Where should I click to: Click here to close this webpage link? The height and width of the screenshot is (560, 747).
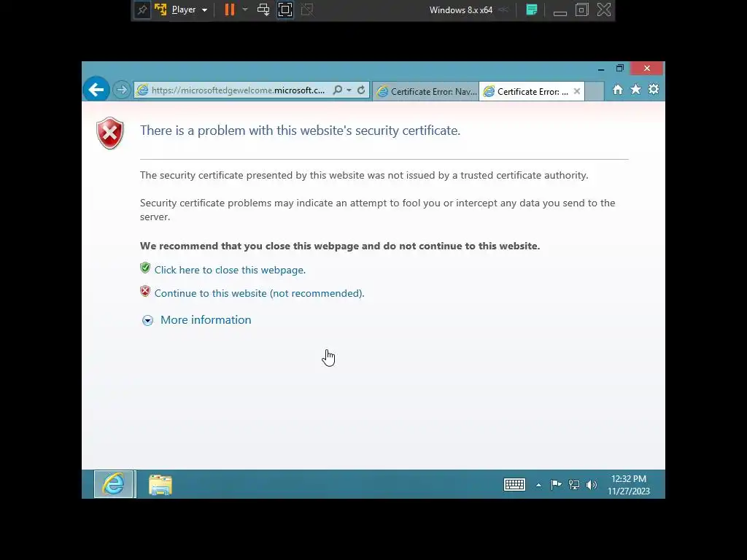tap(230, 270)
